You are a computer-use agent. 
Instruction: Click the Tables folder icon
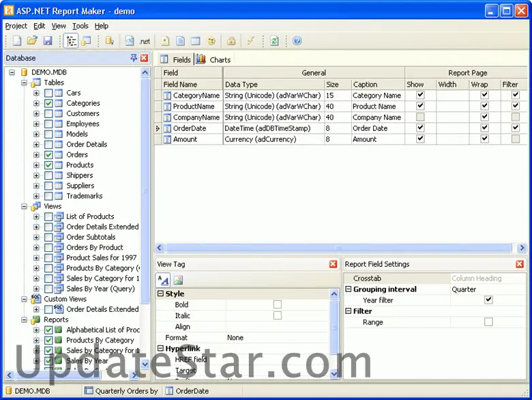(36, 83)
